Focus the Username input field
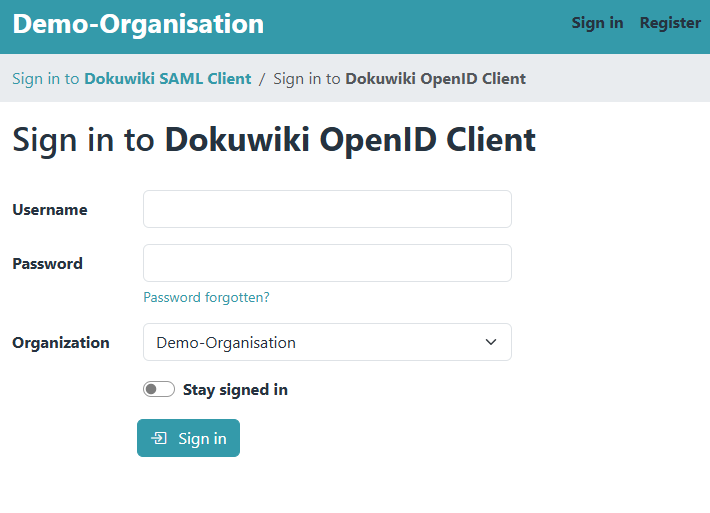 327,209
